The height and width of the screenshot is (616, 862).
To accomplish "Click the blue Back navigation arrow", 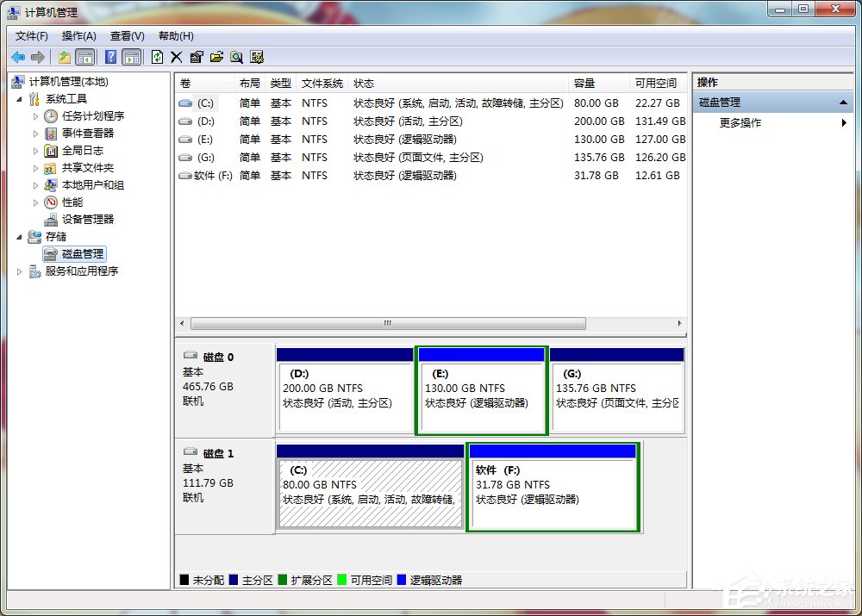I will click(x=17, y=57).
